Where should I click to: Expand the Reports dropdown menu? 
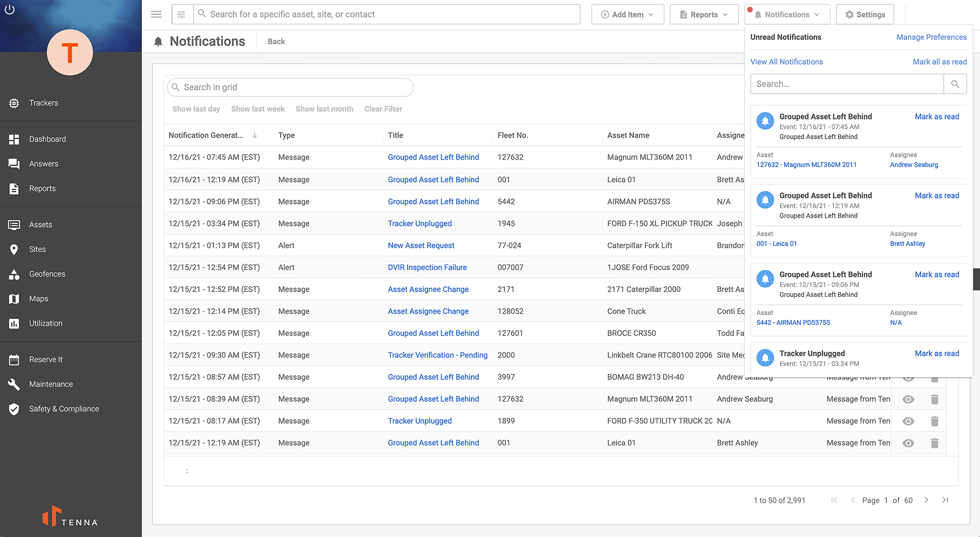tap(703, 15)
